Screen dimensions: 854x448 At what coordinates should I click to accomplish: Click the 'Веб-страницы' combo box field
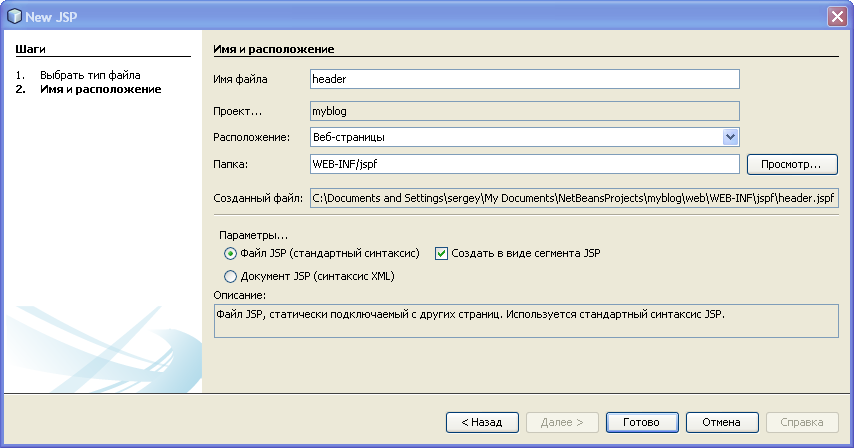pos(524,137)
